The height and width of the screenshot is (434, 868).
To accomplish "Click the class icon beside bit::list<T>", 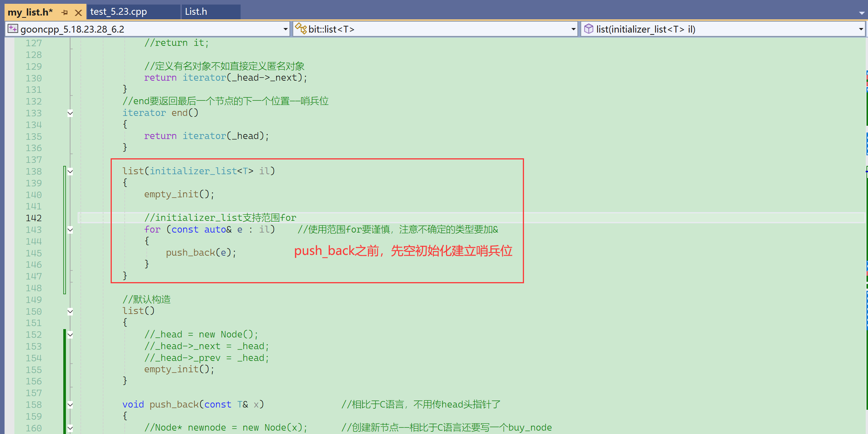I will click(x=300, y=29).
